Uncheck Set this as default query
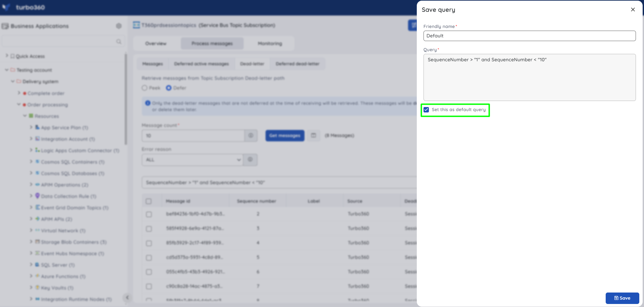Screen dimensions: 644x307 [426, 110]
